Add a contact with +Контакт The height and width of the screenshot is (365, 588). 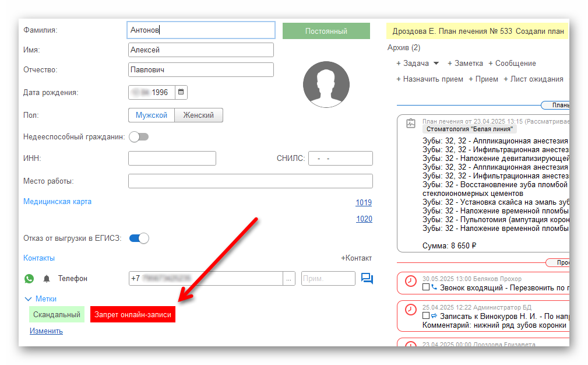(356, 258)
